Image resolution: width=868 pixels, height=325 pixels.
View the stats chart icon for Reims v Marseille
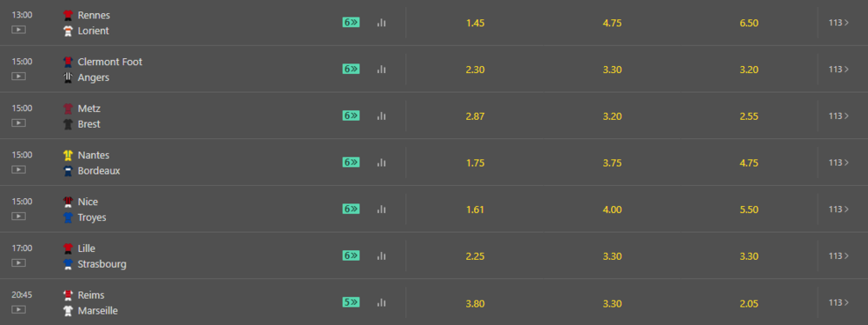(381, 302)
